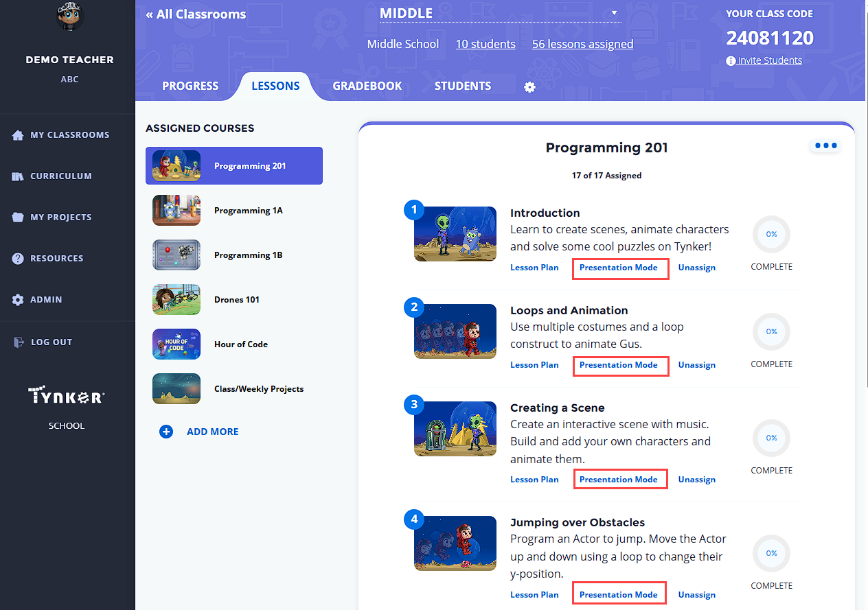
Task: Select the Hour of Code course
Action: coord(234,344)
